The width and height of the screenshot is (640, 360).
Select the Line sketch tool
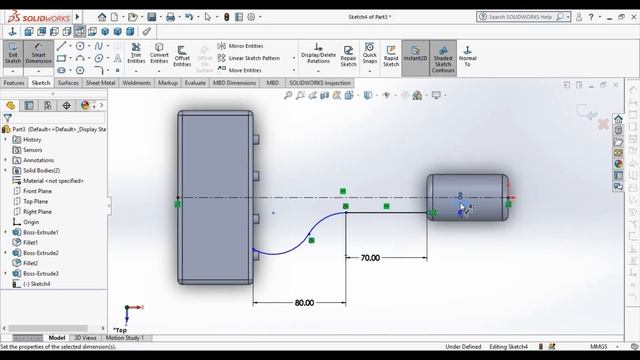(x=61, y=46)
